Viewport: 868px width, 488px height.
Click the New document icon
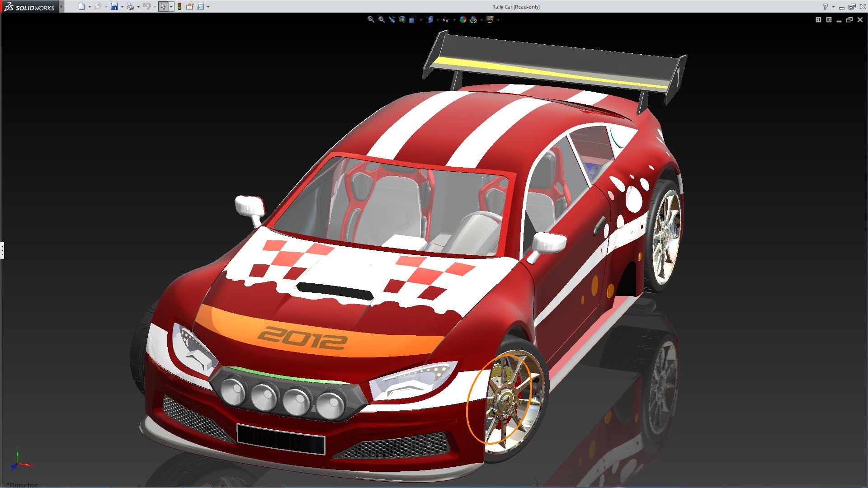point(81,6)
